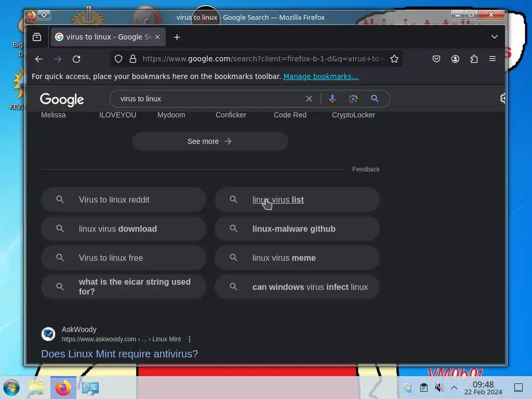Search 'Virus to linux free' suggestion
The image size is (532, 399).
pos(124,258)
